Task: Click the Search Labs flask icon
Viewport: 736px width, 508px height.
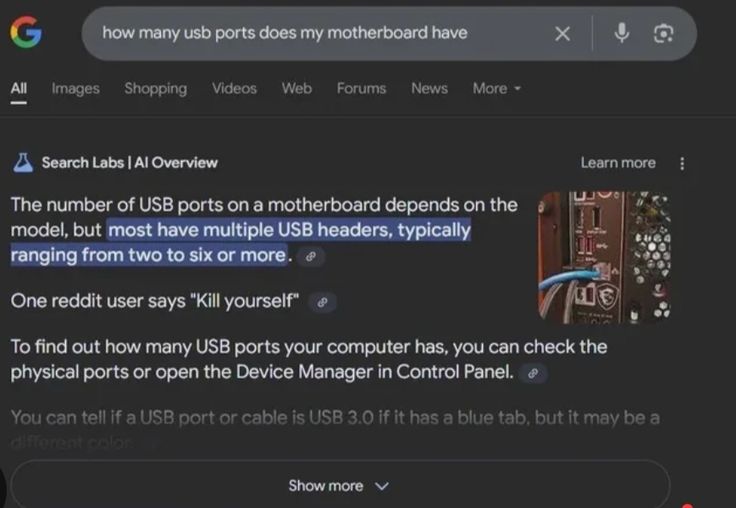Action: [23, 163]
